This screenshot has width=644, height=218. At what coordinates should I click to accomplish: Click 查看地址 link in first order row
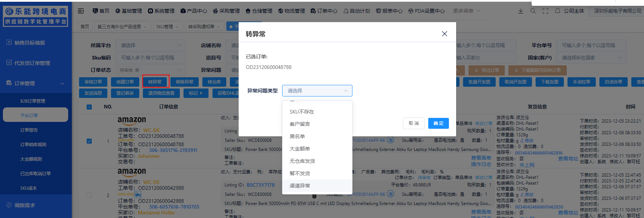(x=568, y=159)
